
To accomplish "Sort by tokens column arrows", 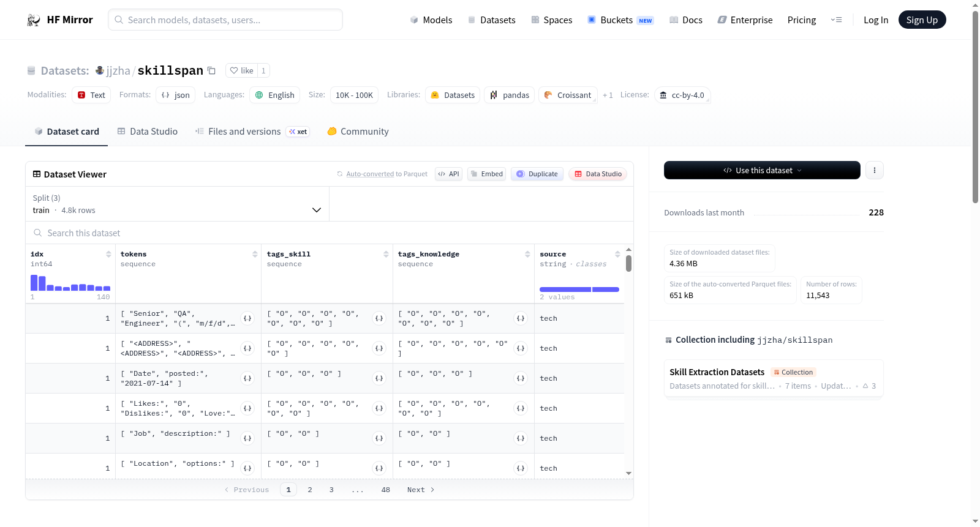I will pos(255,254).
